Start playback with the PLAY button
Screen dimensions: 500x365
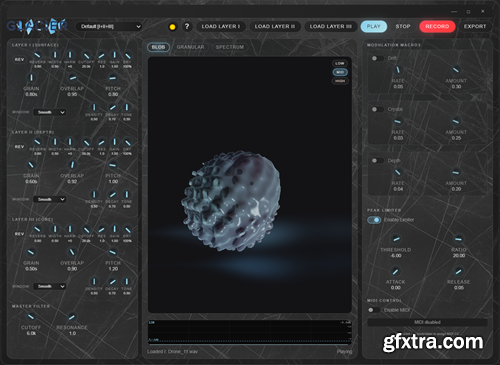(x=374, y=26)
